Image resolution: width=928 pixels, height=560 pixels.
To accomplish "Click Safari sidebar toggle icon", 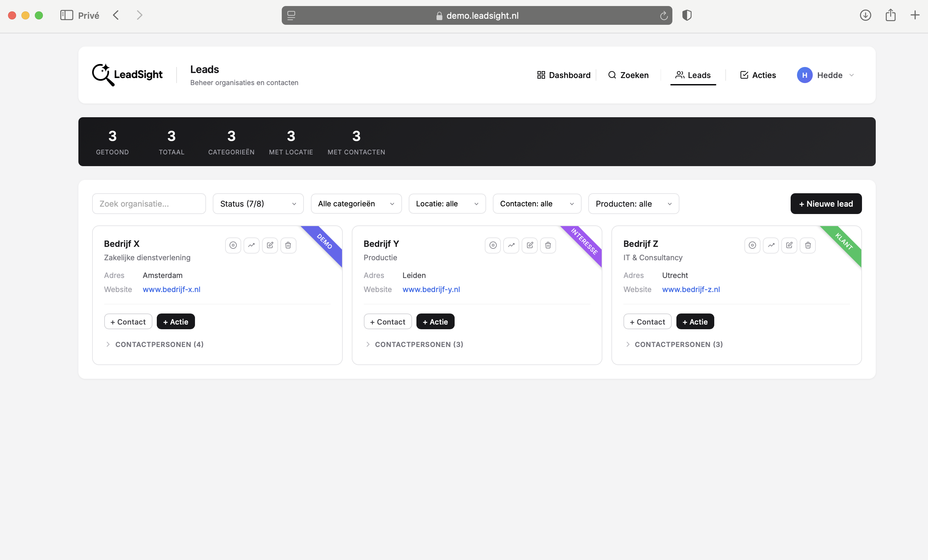I will tap(66, 15).
